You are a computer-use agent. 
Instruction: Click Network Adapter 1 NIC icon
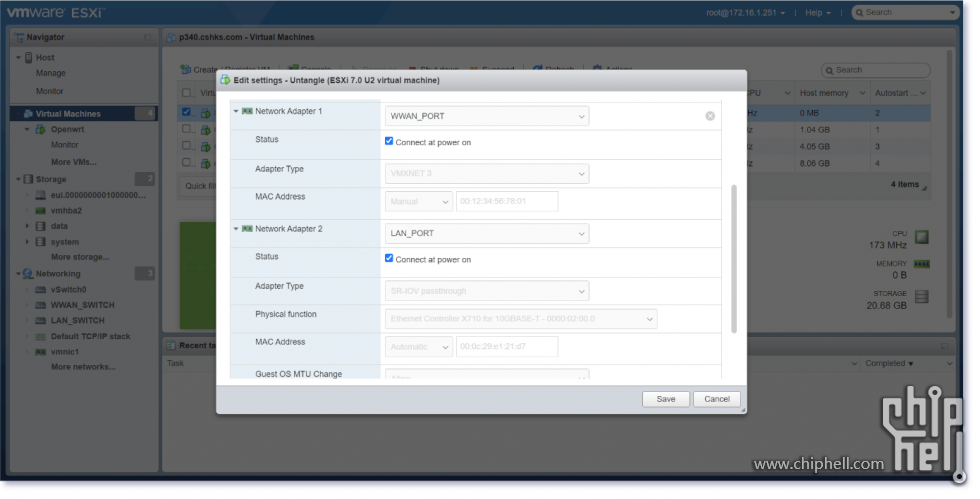[248, 111]
